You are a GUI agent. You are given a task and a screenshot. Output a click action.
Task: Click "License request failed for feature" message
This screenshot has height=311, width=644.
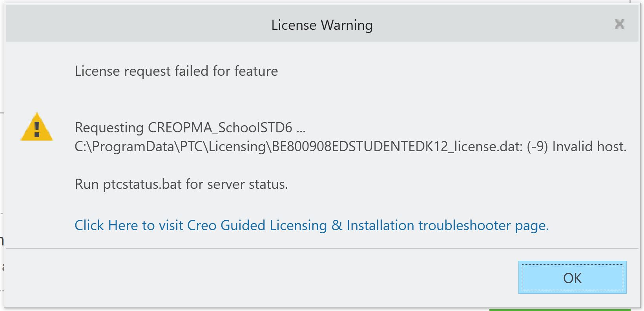[x=176, y=71]
